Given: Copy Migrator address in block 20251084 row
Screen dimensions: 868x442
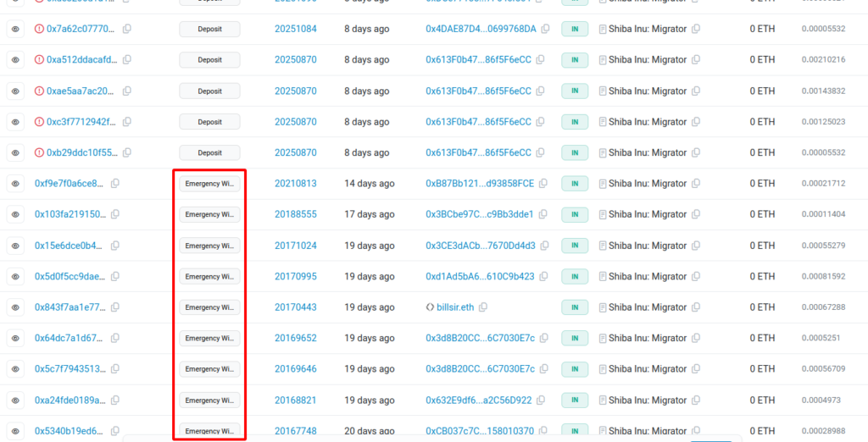Looking at the screenshot, I should [x=696, y=29].
